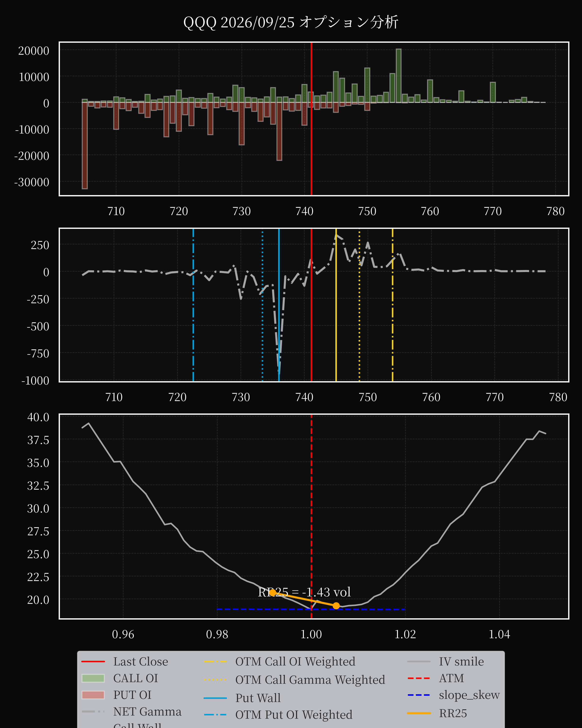
Task: Click the dash-dot blue vertical line in the gamma chart
Action: click(193, 305)
